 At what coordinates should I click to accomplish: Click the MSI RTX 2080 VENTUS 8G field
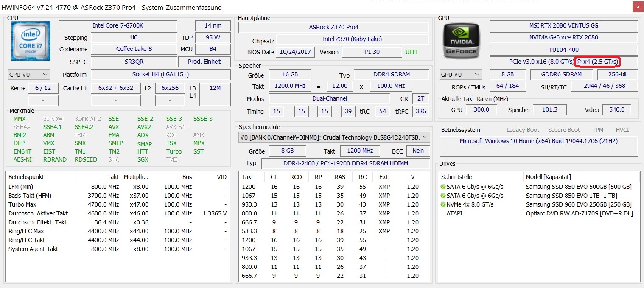564,25
